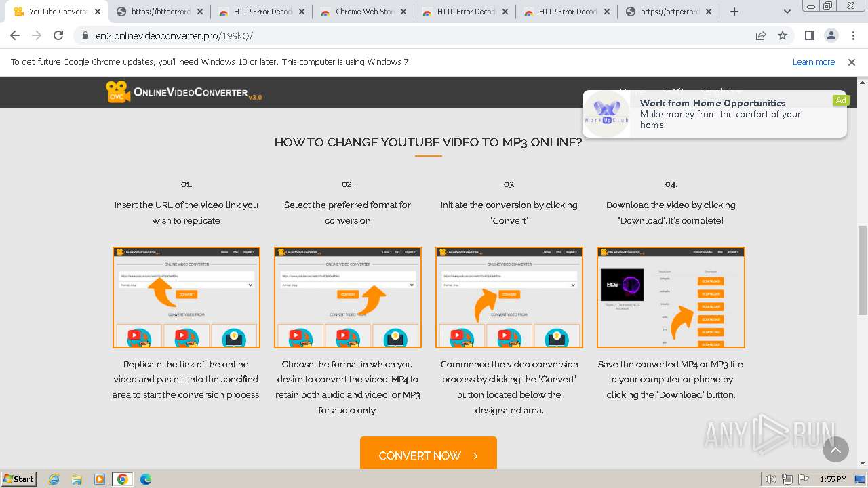Launch Windows Media Player from taskbar
Screen dimensions: 868x488
point(100,479)
